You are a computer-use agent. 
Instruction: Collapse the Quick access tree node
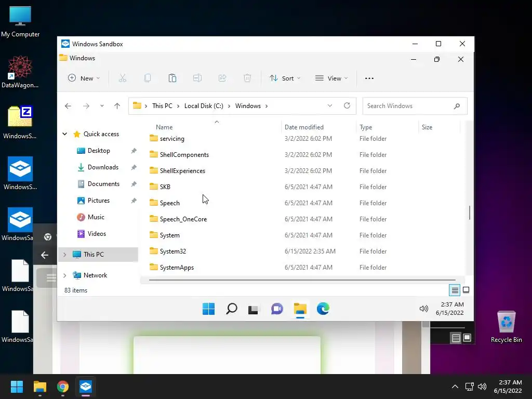click(64, 134)
